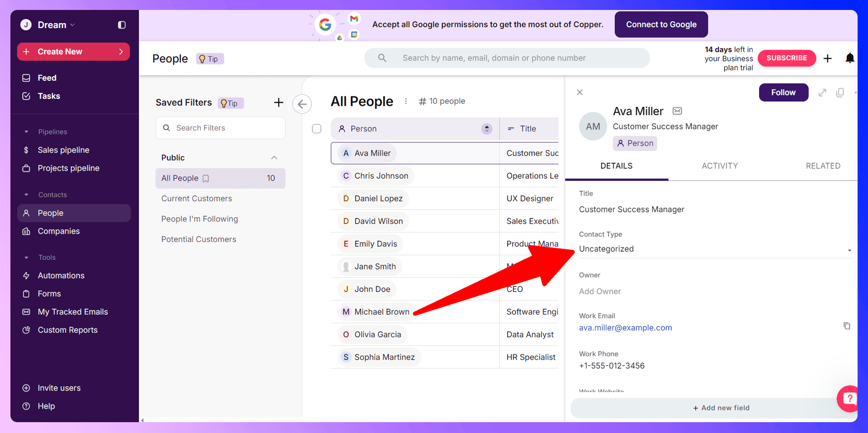The width and height of the screenshot is (868, 433).
Task: Click the Title column header
Action: tap(528, 129)
